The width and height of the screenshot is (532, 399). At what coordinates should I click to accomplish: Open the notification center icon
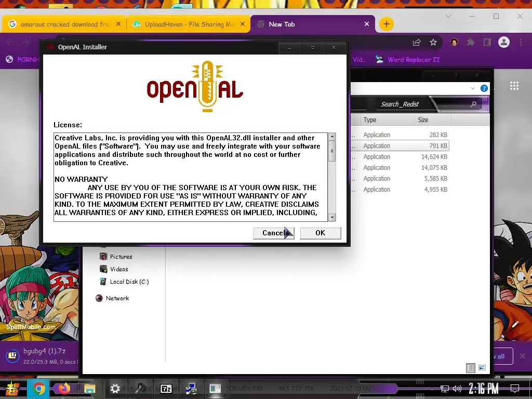pyautogui.click(x=515, y=389)
